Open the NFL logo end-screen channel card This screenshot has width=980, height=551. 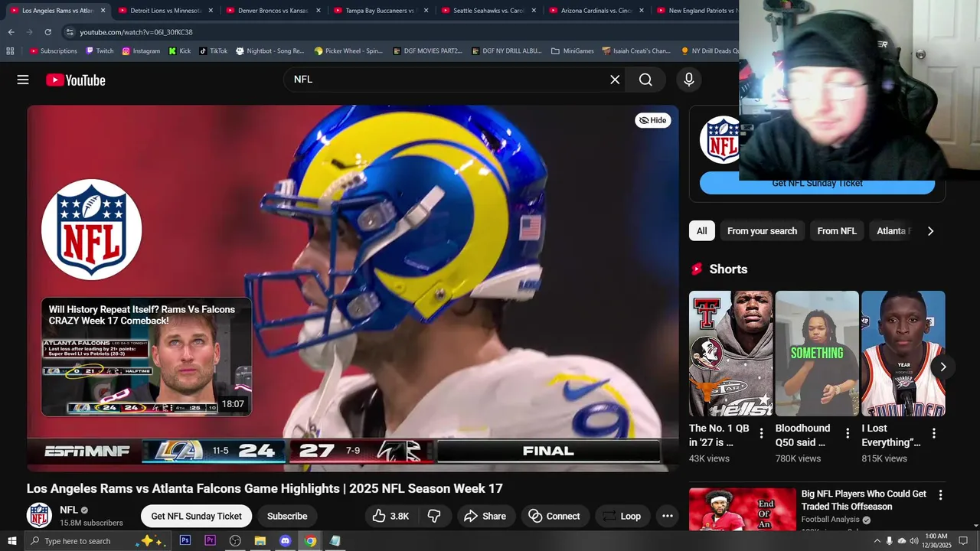point(92,230)
